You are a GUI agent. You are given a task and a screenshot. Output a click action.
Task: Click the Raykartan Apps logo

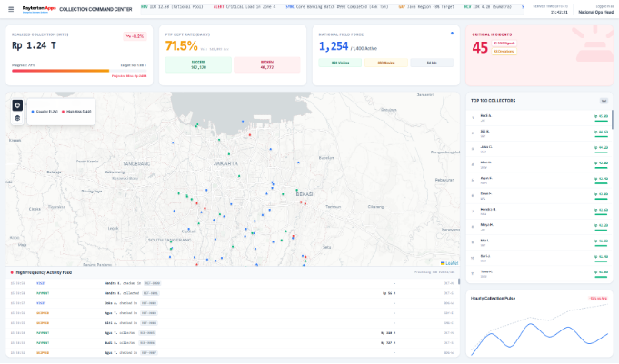click(39, 8)
